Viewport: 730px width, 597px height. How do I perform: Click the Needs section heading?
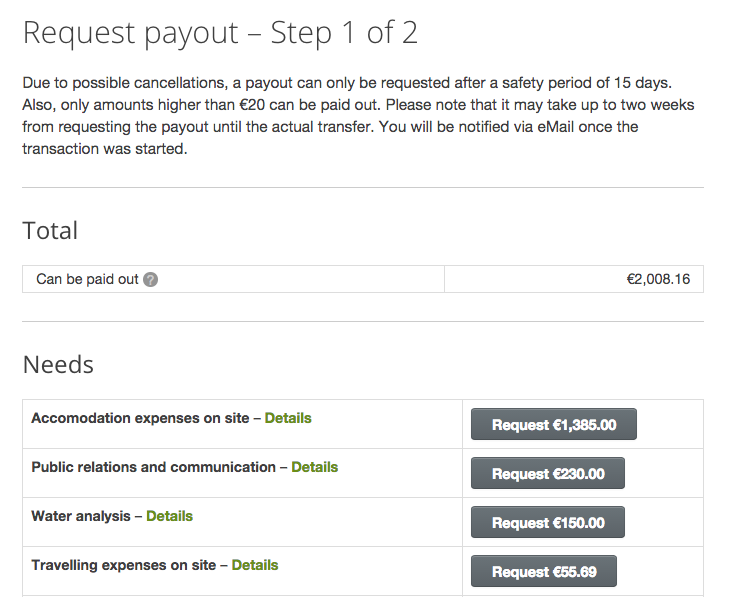click(x=58, y=364)
